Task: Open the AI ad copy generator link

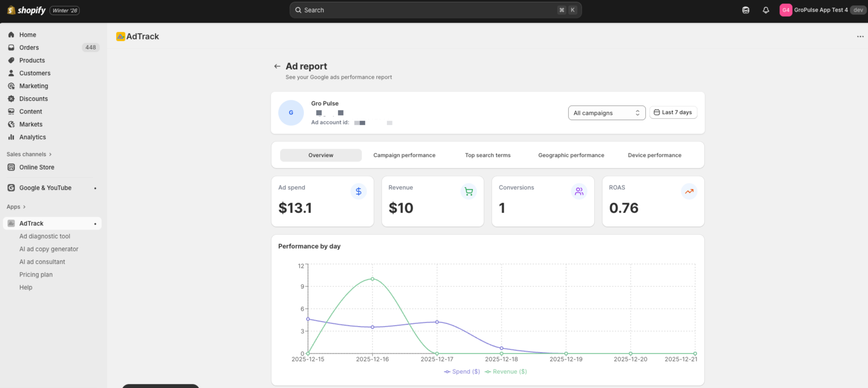Action: tap(49, 249)
